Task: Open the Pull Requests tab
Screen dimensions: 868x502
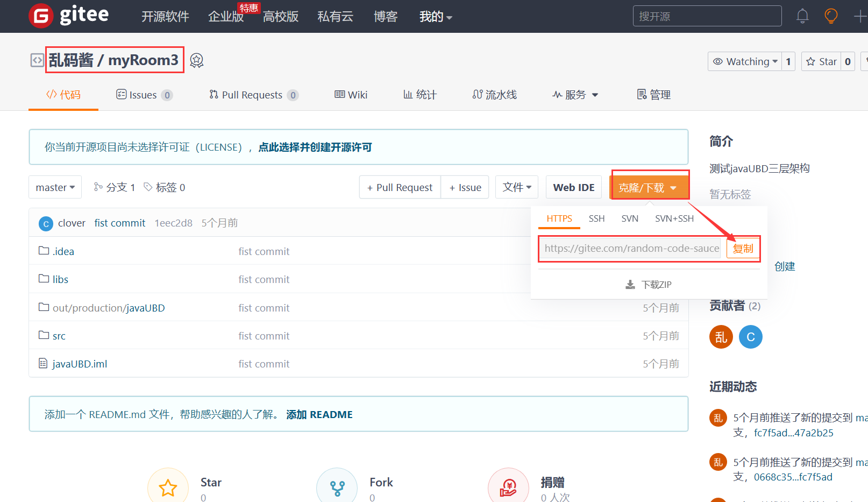Action: tap(254, 95)
